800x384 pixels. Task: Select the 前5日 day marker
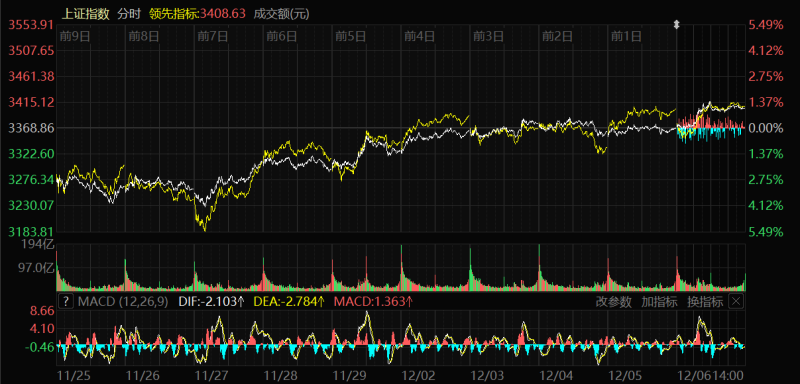coord(351,36)
